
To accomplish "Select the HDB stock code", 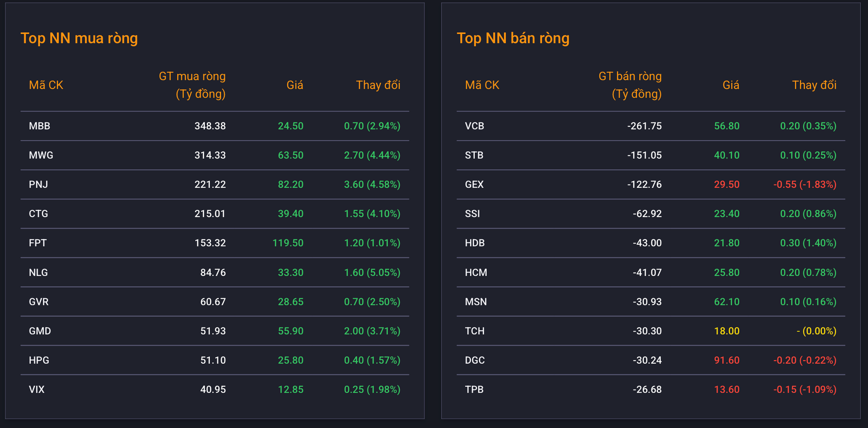I will (475, 243).
